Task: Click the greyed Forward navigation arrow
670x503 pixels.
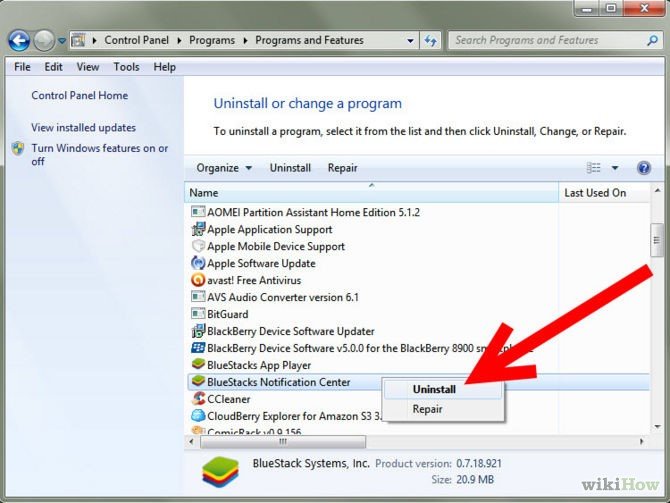Action: point(44,41)
